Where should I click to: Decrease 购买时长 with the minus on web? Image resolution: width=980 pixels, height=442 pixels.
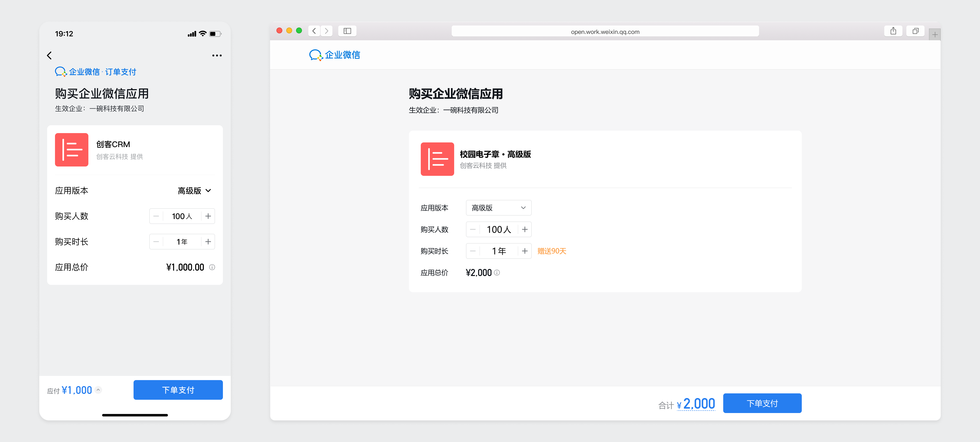473,251
